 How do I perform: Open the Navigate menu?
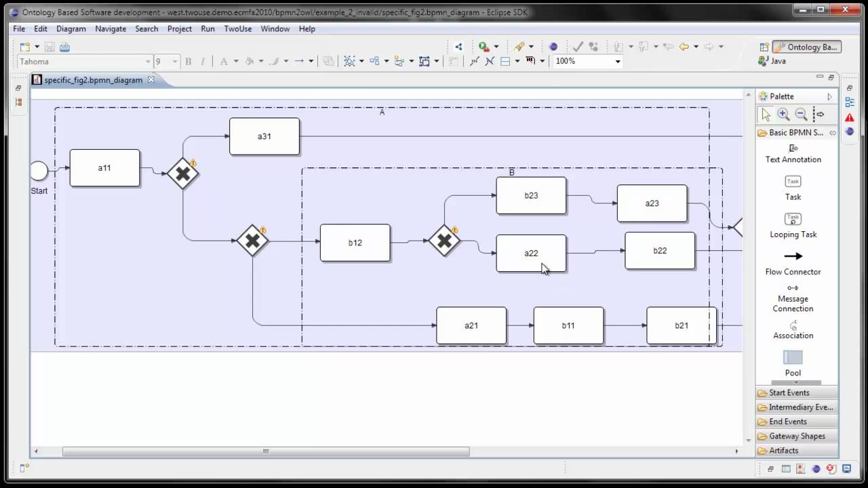pyautogui.click(x=111, y=28)
